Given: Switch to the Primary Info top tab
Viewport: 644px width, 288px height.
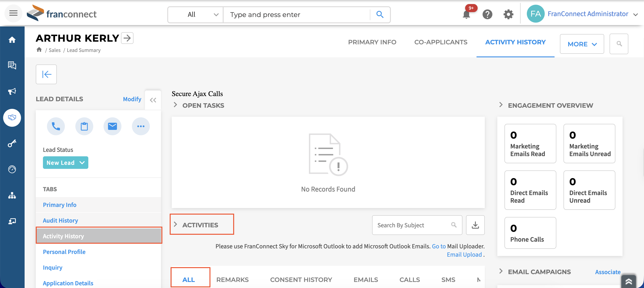Looking at the screenshot, I should click(372, 42).
